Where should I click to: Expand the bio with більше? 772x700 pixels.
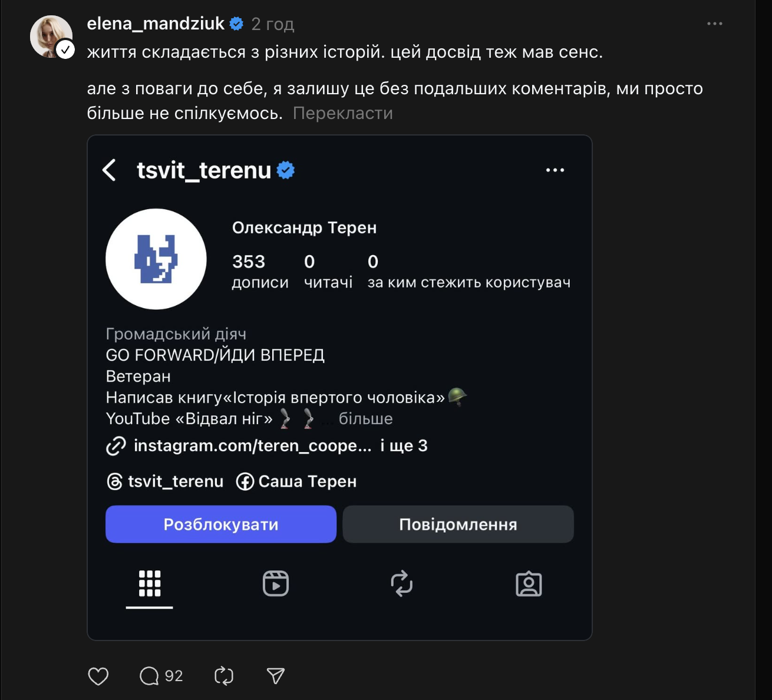365,419
